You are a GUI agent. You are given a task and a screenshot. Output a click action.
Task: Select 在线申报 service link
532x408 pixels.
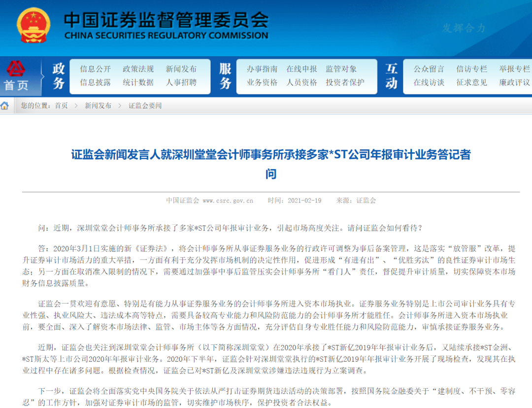click(x=301, y=69)
